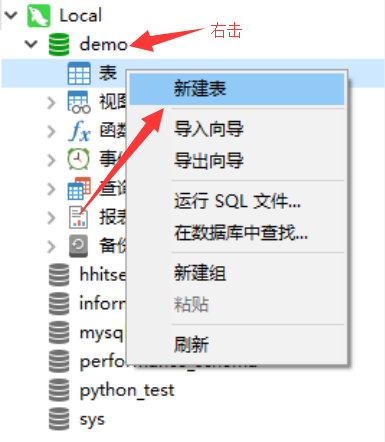Screen dimensions: 385x442
Task: Click the gray inform database icon
Action: point(59,304)
